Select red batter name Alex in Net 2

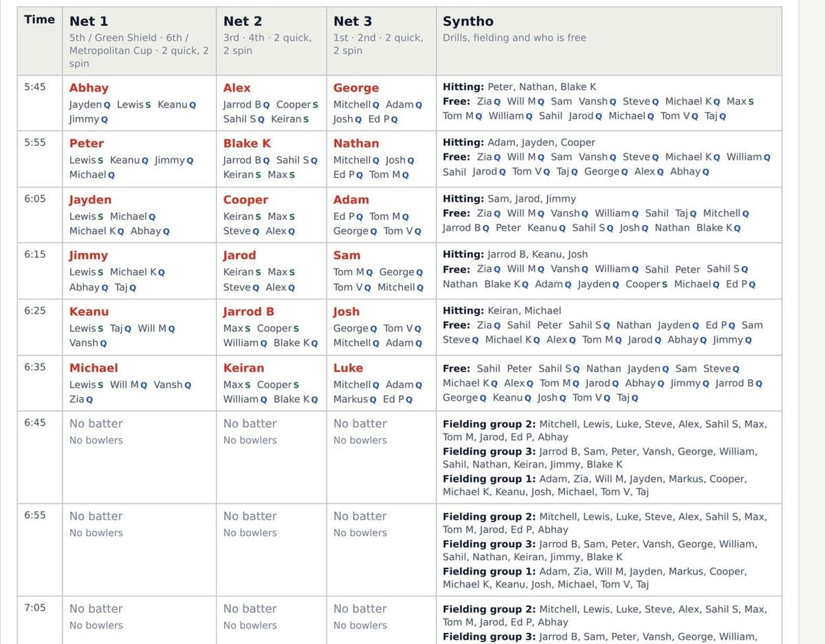tap(237, 88)
